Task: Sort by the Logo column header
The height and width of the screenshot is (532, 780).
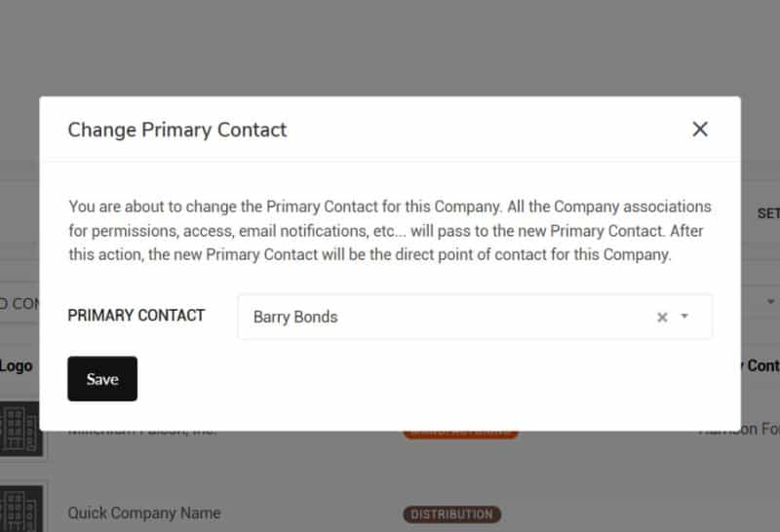Action: (16, 366)
